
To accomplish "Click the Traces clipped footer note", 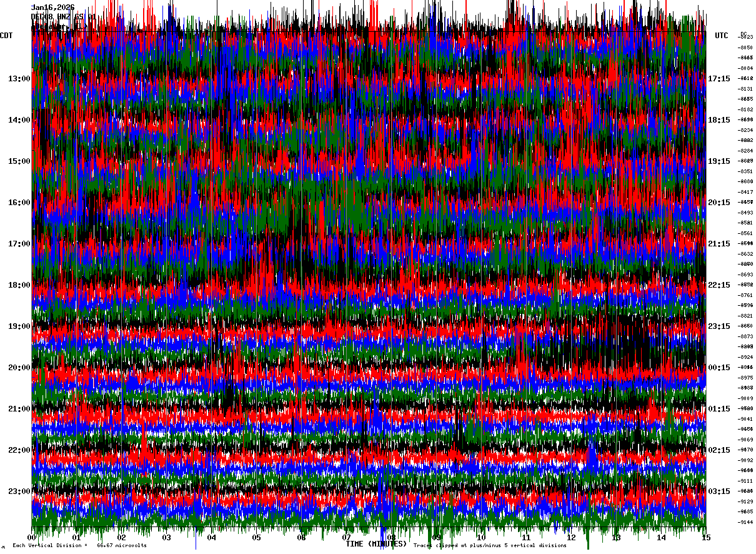I will coord(490,546).
